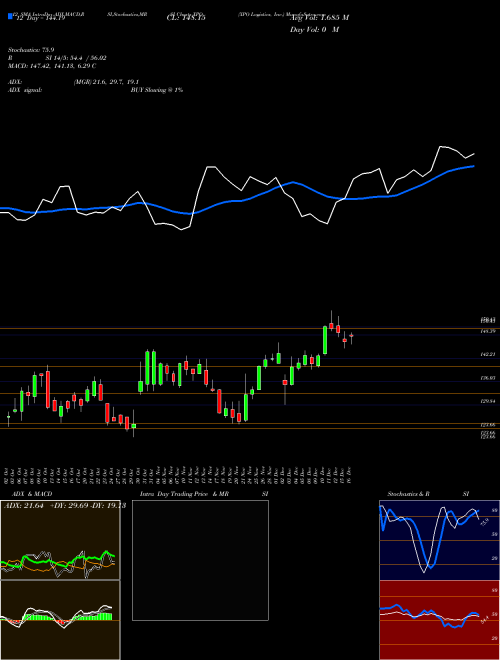Screen dimensions: 500x660
Task: Open the red RSI mini chart
Action: tap(439, 620)
